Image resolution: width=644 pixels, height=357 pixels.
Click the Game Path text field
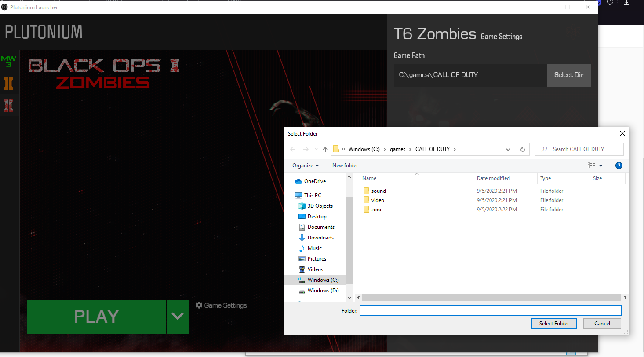(470, 75)
